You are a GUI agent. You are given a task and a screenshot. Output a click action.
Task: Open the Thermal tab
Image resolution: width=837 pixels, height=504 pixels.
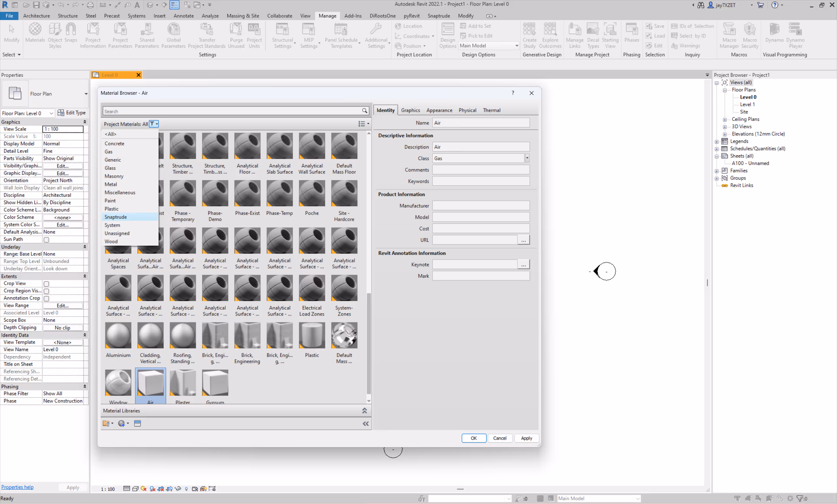point(491,110)
